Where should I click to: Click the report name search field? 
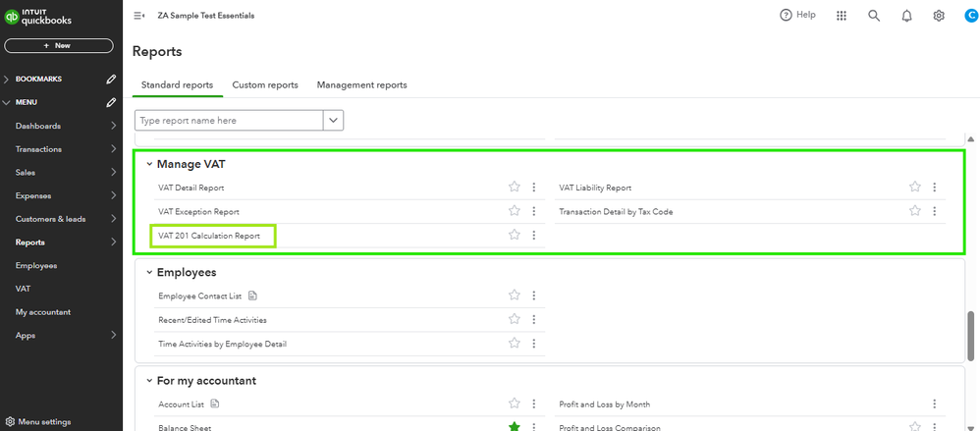point(229,120)
